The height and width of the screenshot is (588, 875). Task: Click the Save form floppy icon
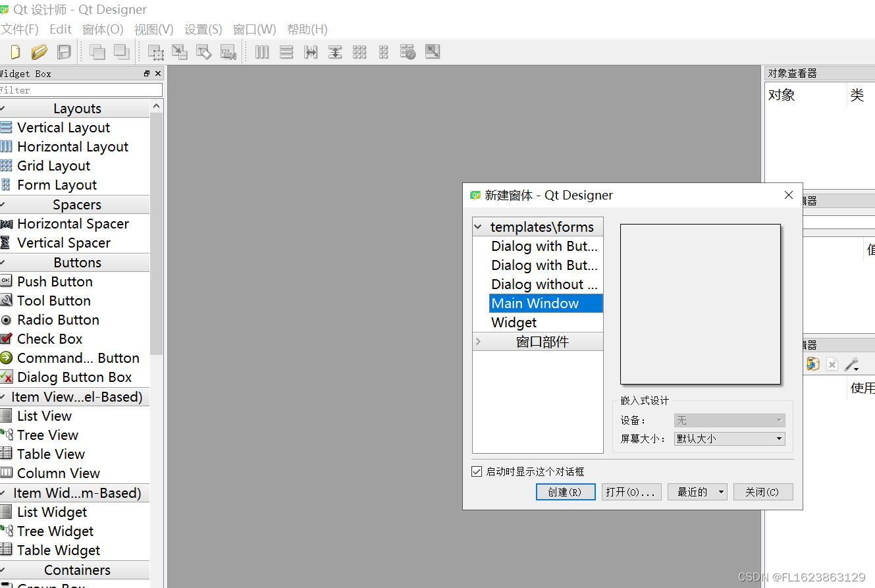tap(64, 52)
